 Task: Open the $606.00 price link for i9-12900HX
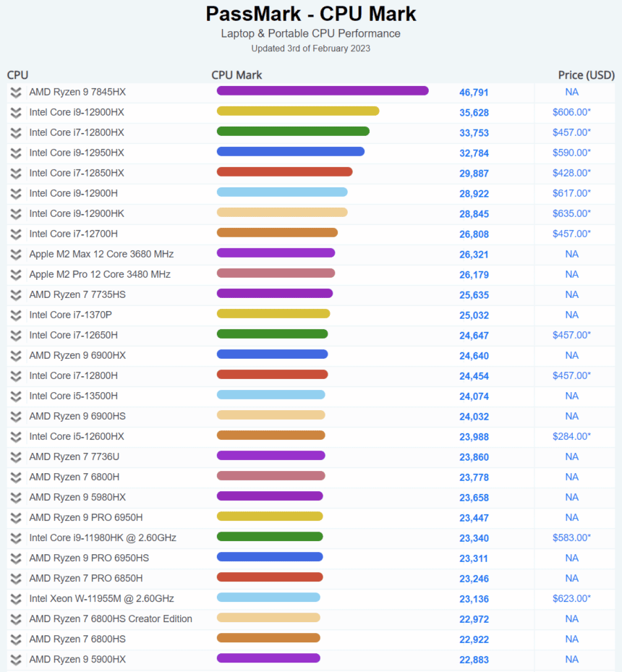click(571, 112)
